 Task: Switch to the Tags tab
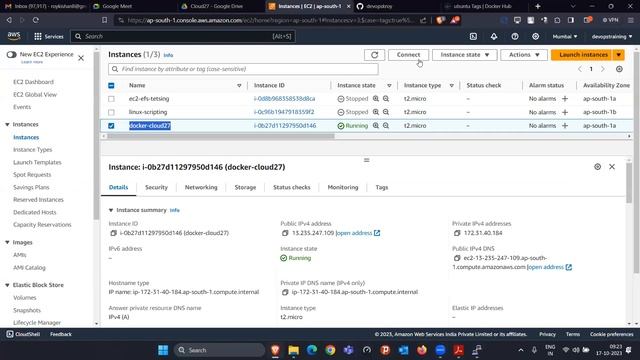coord(382,187)
